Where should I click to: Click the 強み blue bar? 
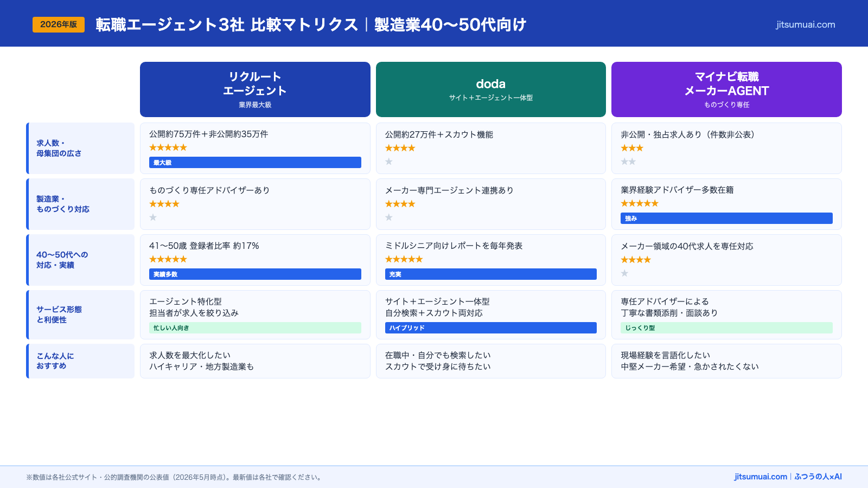click(x=726, y=218)
